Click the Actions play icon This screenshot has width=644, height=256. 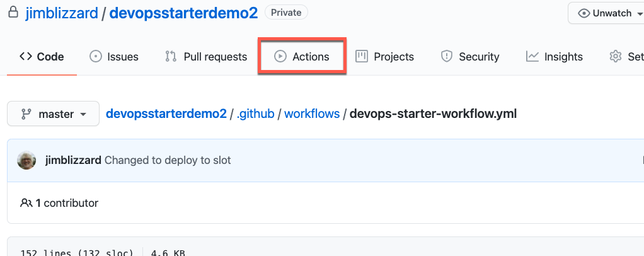[x=280, y=56]
